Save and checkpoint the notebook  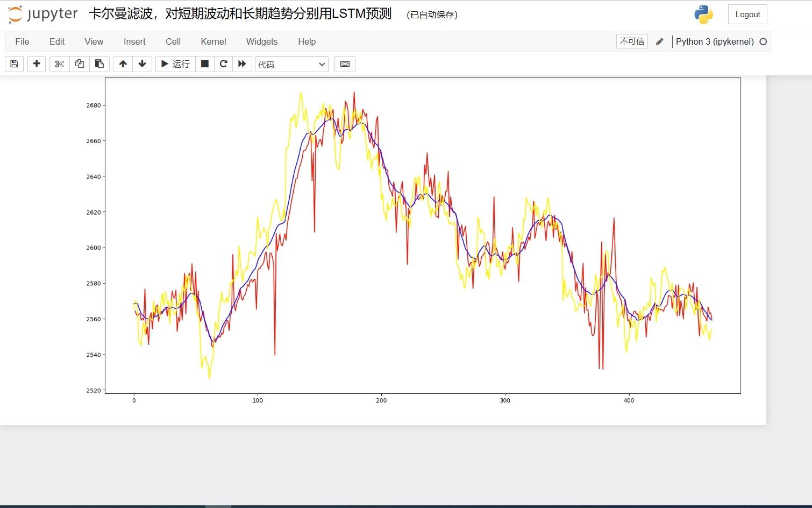[x=15, y=64]
